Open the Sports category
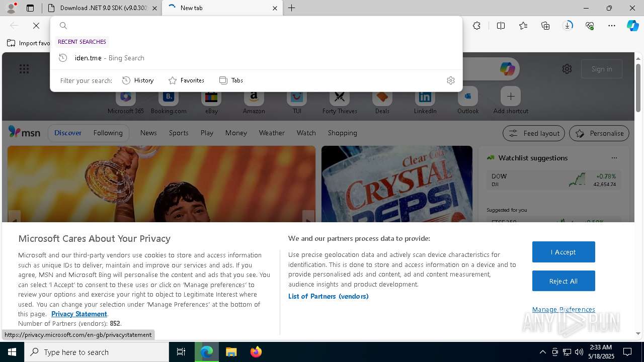Viewport: 644px width, 362px height. pyautogui.click(x=179, y=133)
